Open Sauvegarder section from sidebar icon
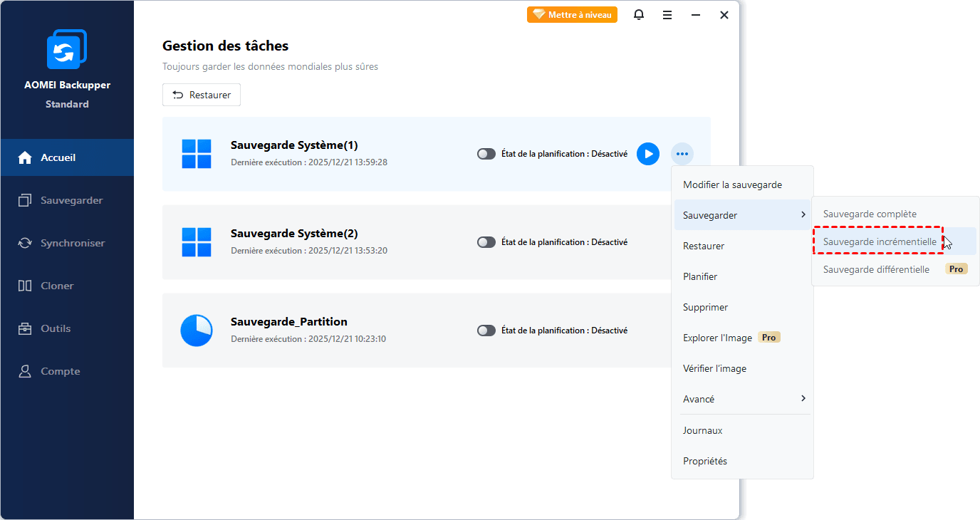Viewport: 980px width, 520px height. [x=25, y=201]
